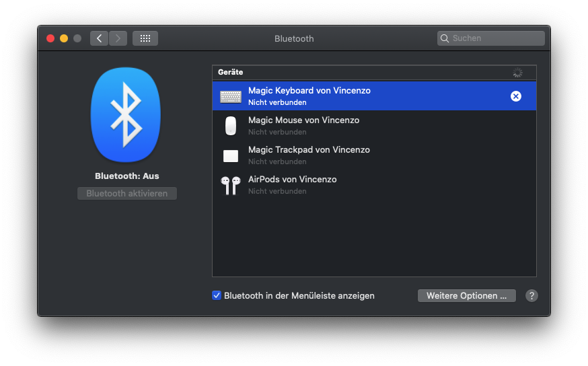Click Nicht verbunden under AirPods
The height and width of the screenshot is (366, 588).
277,191
